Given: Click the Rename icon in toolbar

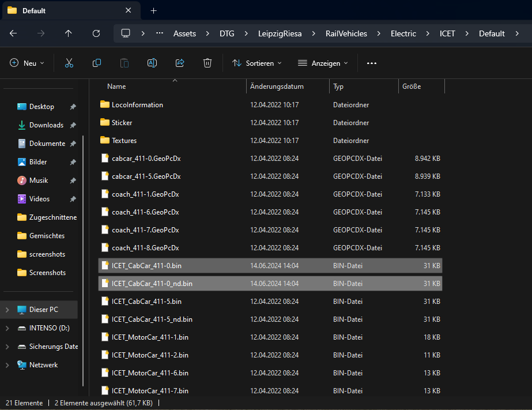Looking at the screenshot, I should [x=152, y=63].
